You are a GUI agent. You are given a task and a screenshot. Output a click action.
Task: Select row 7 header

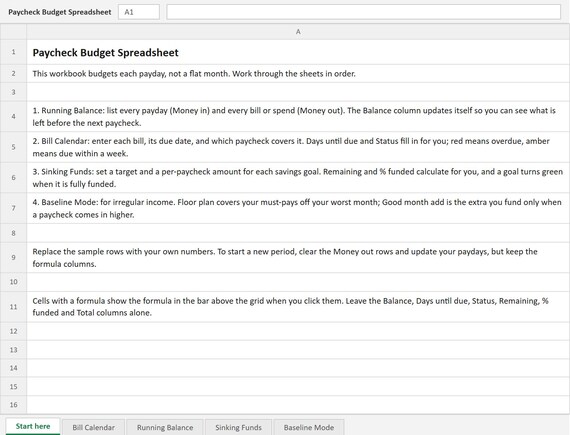click(13, 208)
